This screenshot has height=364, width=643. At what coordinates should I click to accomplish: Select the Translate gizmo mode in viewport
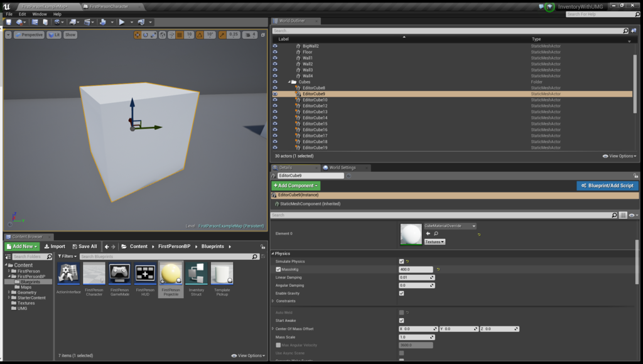[138, 35]
